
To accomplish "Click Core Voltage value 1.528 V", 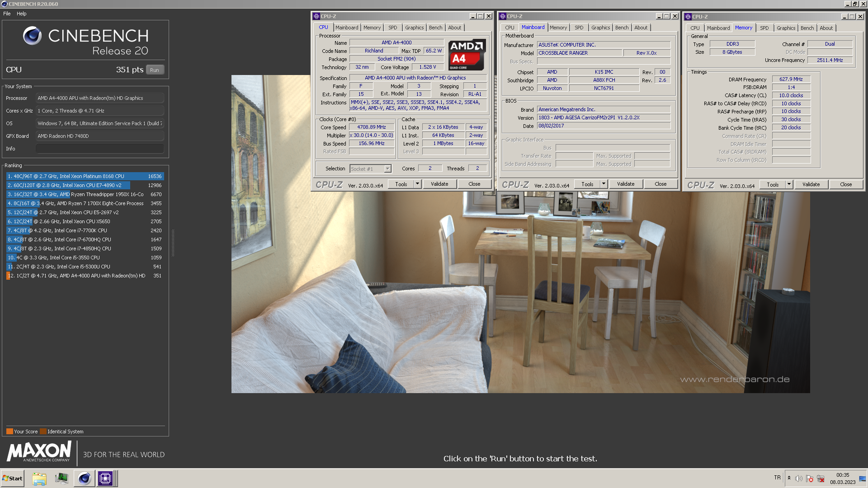I will [427, 67].
